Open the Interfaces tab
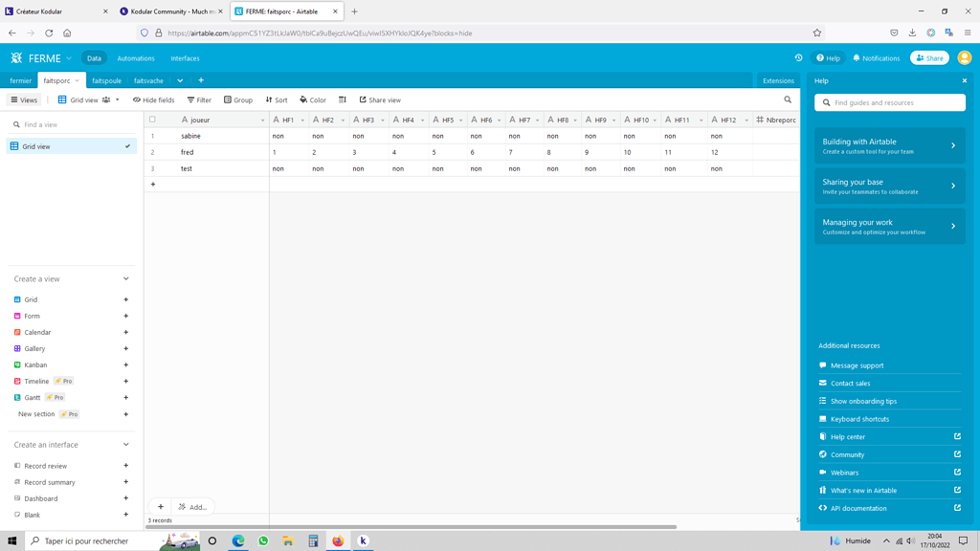The image size is (980, 551). (x=185, y=58)
